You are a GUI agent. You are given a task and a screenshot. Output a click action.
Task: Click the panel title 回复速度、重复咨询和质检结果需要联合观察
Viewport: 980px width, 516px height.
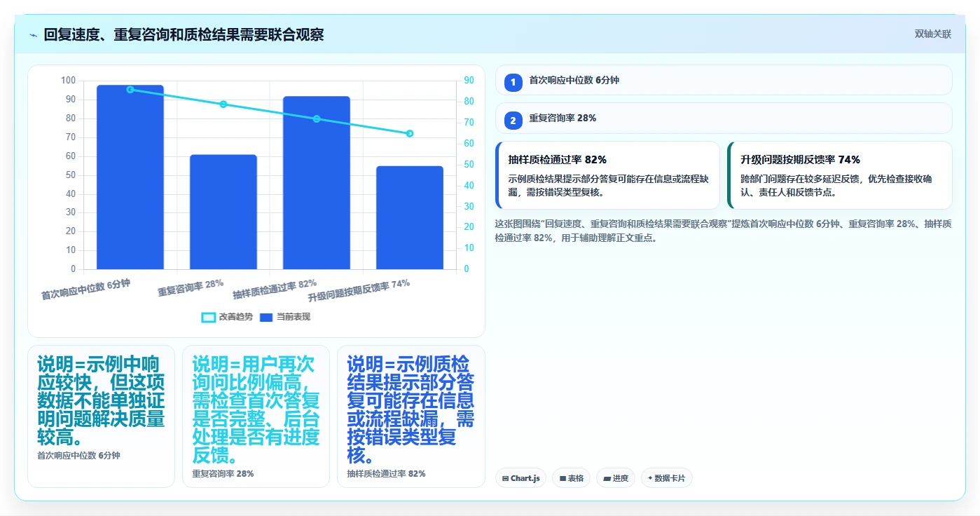pos(184,34)
